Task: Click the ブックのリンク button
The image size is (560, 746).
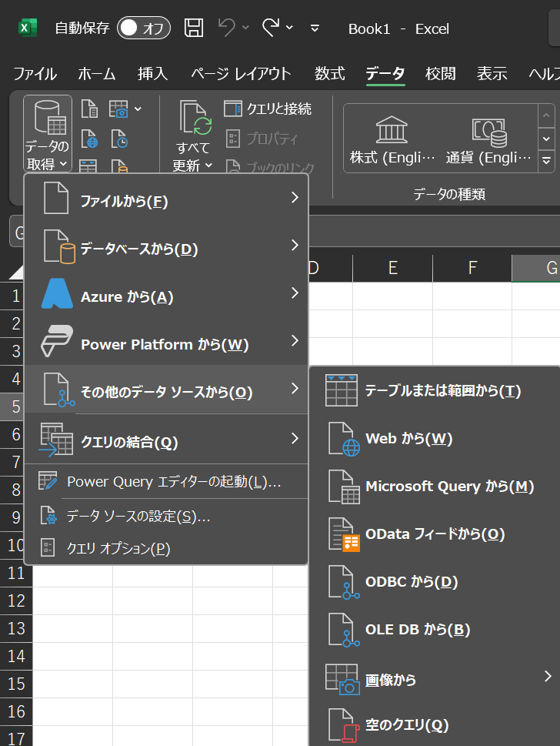Action: click(x=270, y=167)
